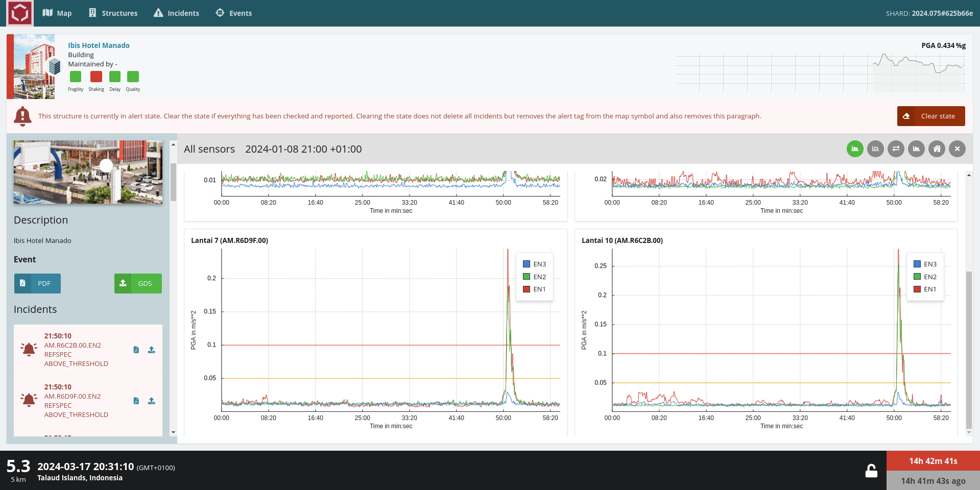Screen dimensions: 980x490
Task: Click the application logo in top-left corner
Action: pyautogui.click(x=20, y=13)
